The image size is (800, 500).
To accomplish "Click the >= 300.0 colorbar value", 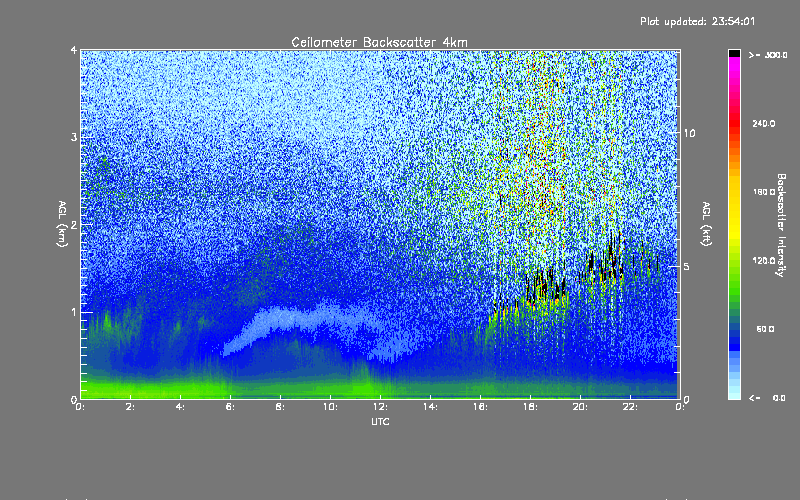I will [768, 55].
